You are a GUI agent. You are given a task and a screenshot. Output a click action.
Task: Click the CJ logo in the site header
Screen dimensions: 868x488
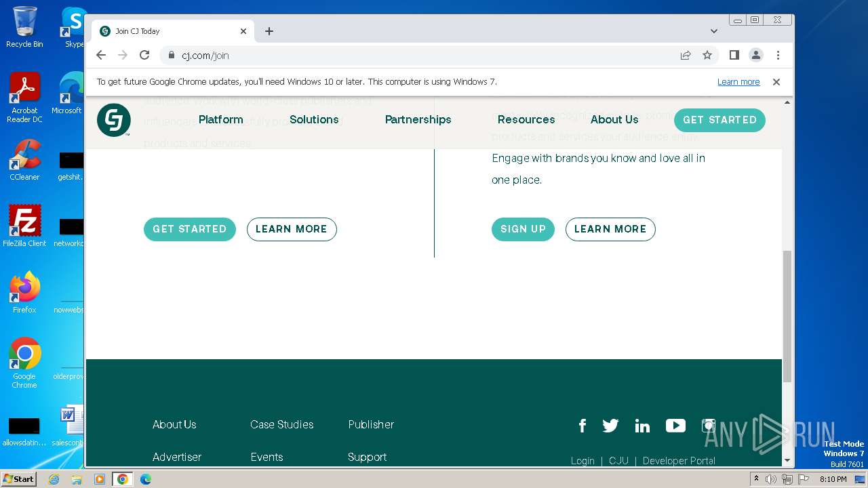click(x=114, y=120)
